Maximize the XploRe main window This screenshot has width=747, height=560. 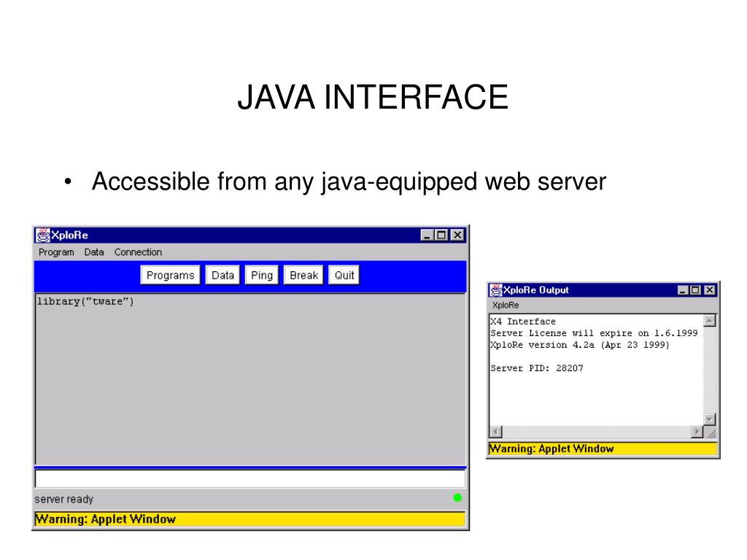tap(441, 236)
